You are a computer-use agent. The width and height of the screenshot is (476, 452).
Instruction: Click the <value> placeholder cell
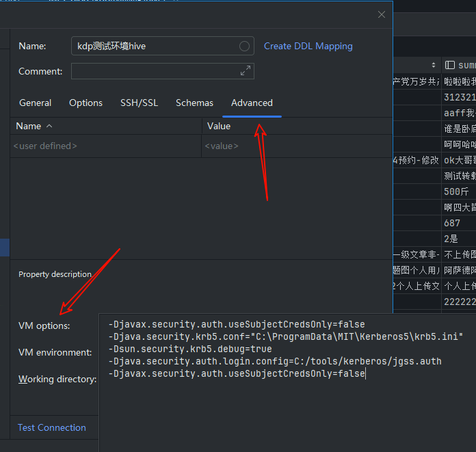pos(297,146)
